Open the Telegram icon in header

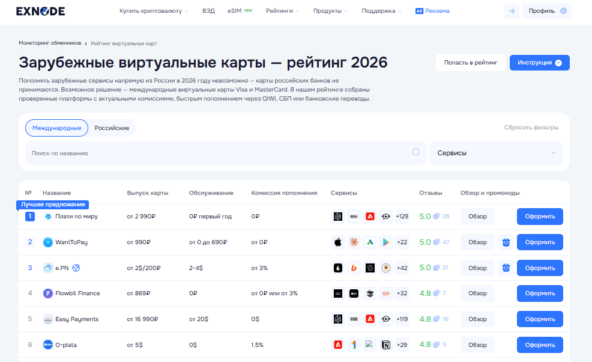[x=512, y=11]
